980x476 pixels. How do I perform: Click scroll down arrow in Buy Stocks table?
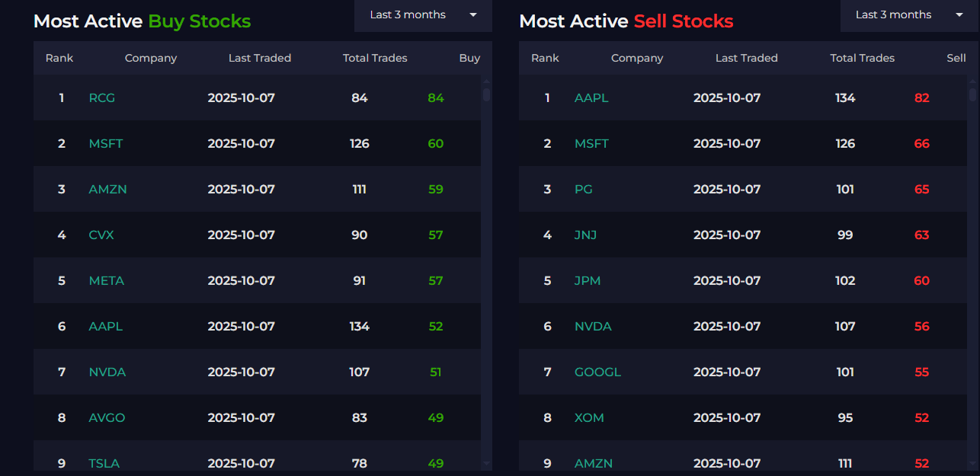pos(486,462)
